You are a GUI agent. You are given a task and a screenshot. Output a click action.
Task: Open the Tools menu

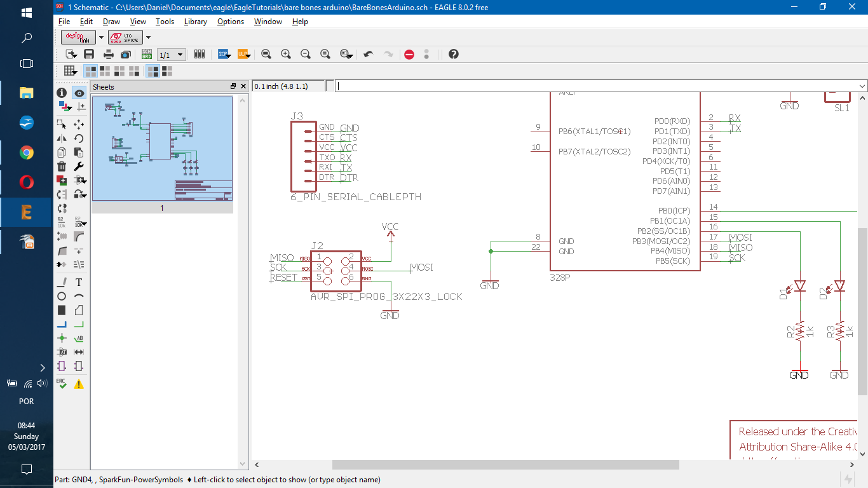165,22
